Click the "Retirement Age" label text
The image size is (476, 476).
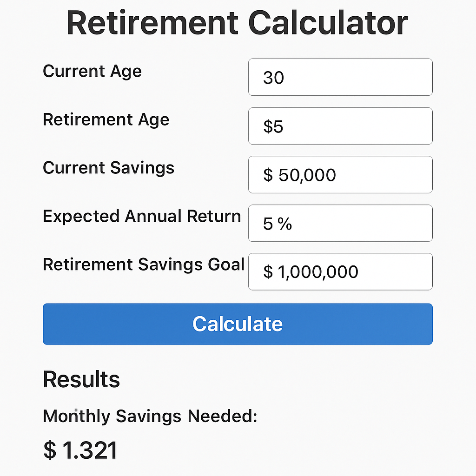[106, 120]
